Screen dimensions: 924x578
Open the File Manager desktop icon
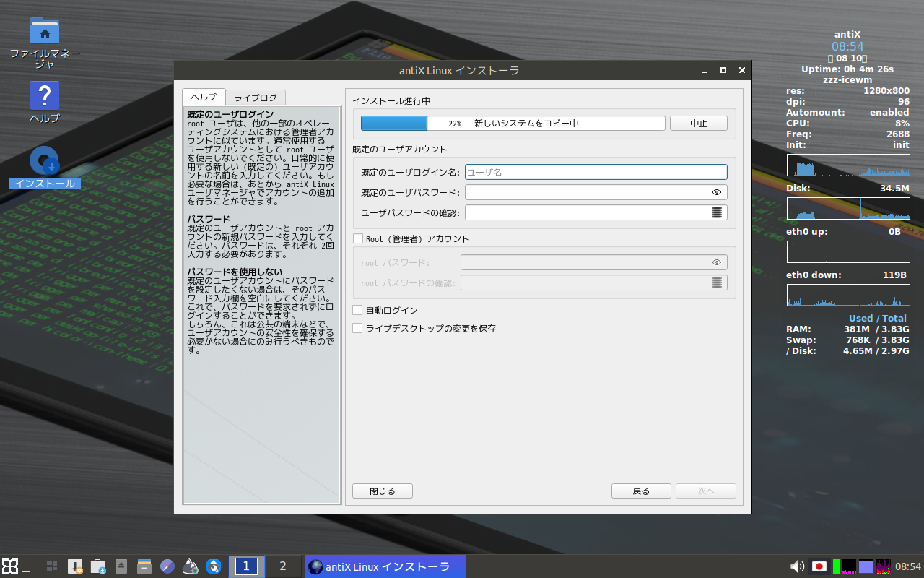(45, 31)
